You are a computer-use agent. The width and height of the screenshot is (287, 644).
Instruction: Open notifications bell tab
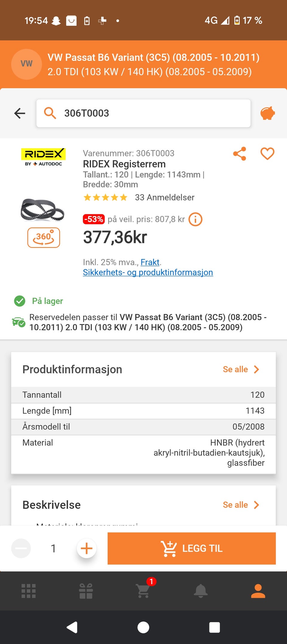click(x=201, y=591)
